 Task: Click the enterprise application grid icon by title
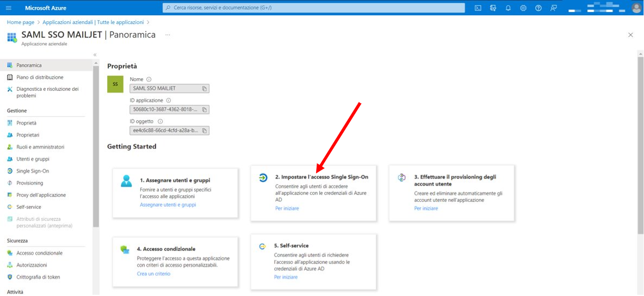point(12,38)
